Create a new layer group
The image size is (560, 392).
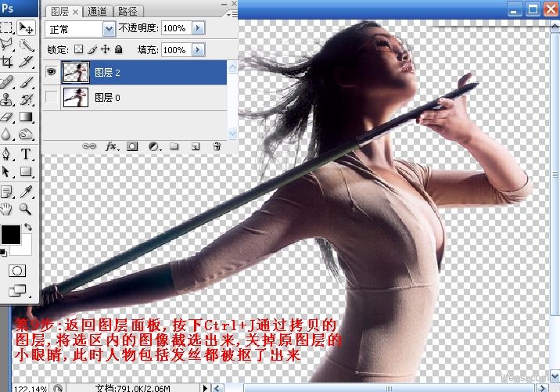tap(174, 146)
